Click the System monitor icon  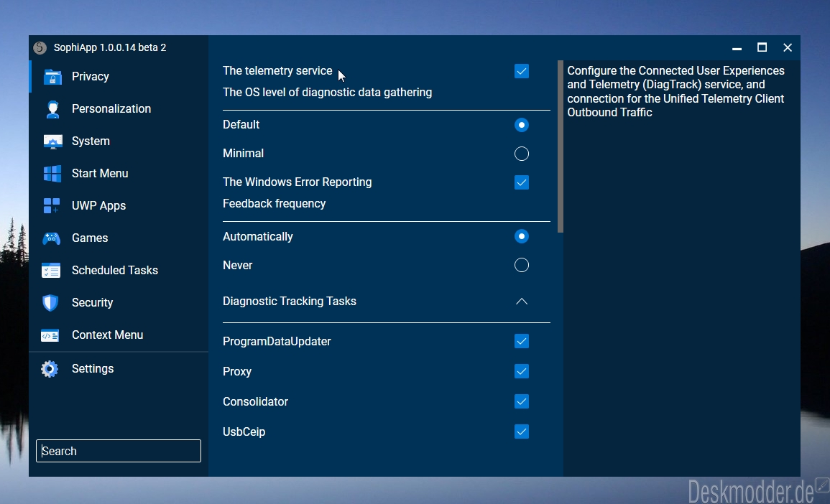(x=52, y=141)
